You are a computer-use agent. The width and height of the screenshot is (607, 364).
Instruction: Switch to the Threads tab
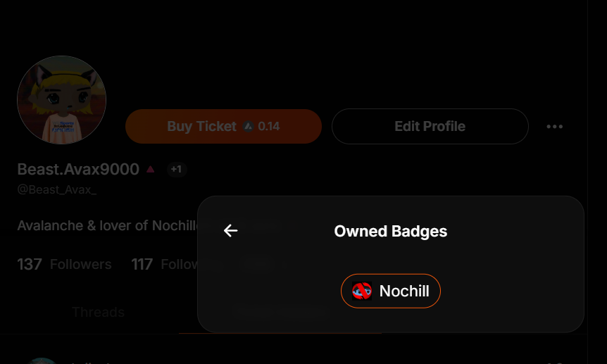pos(98,312)
